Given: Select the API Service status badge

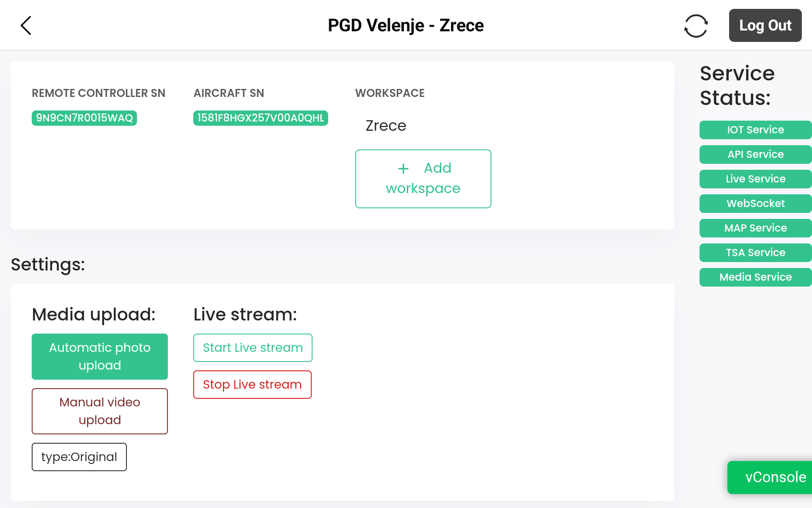Looking at the screenshot, I should tap(755, 155).
